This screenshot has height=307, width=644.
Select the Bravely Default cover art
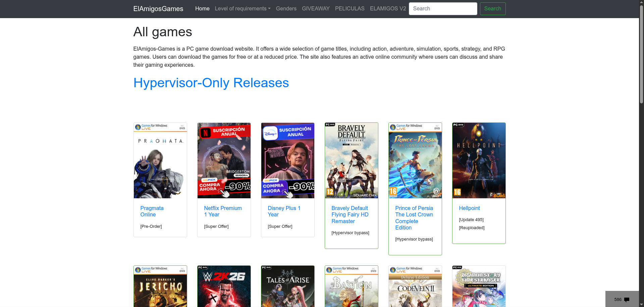[351, 160]
